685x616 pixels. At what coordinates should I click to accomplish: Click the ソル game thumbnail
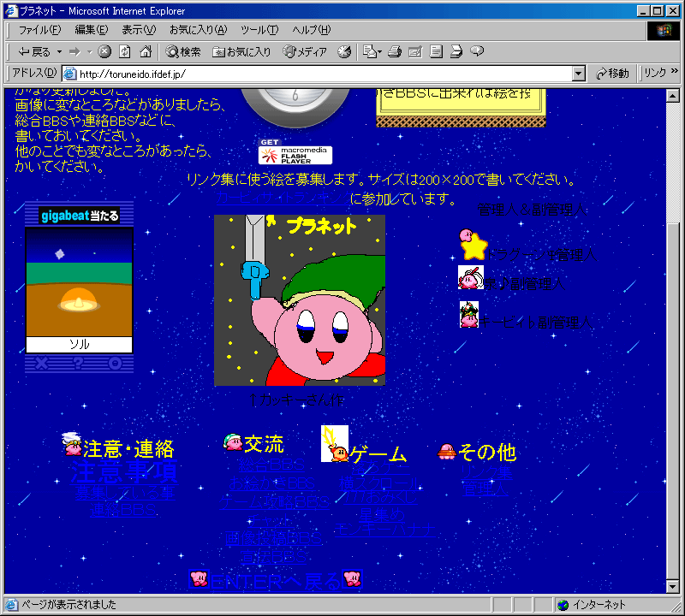click(79, 290)
